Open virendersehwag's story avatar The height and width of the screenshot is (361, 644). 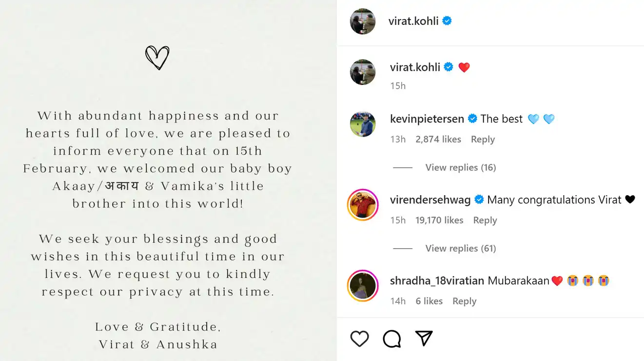[x=363, y=205]
